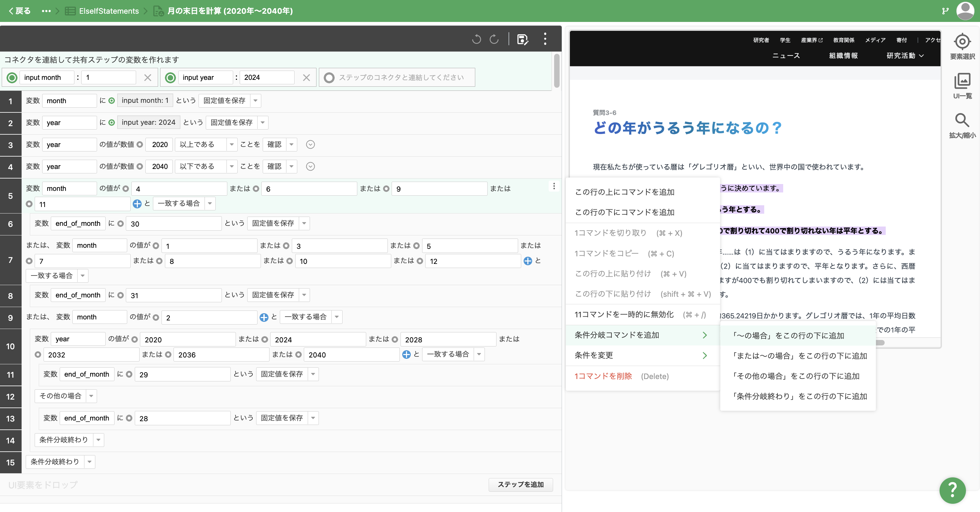980x512 pixels.
Task: Toggle the input month connector circle
Action: coord(12,77)
